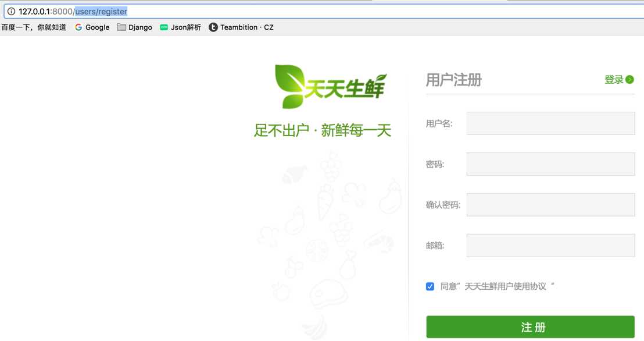Click the Django folder icon in bookmarks bar

click(120, 27)
